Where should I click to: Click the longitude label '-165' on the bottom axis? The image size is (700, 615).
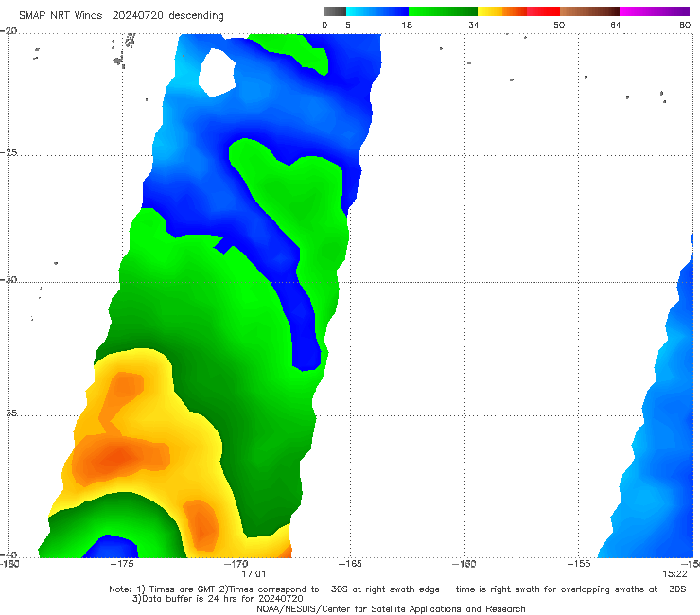350,564
